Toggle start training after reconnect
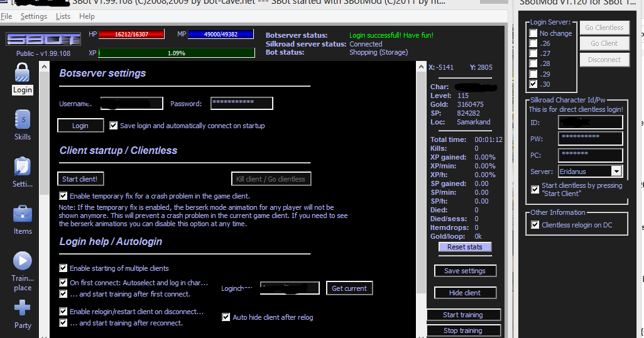The image size is (644, 338). (x=63, y=323)
